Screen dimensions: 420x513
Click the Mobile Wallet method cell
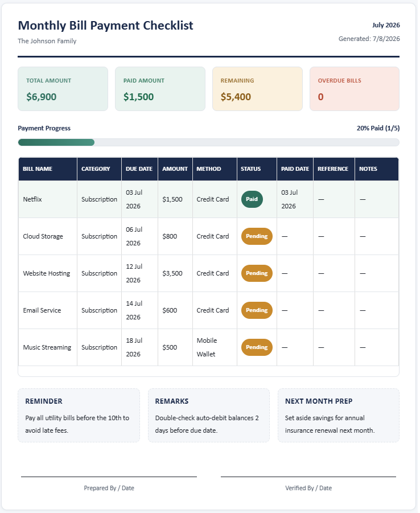pyautogui.click(x=215, y=347)
